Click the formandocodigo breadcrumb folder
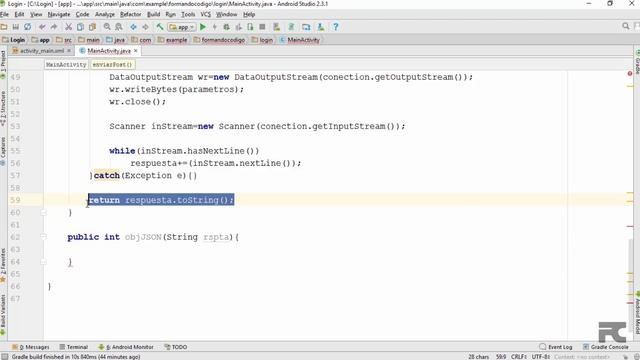 (219, 40)
